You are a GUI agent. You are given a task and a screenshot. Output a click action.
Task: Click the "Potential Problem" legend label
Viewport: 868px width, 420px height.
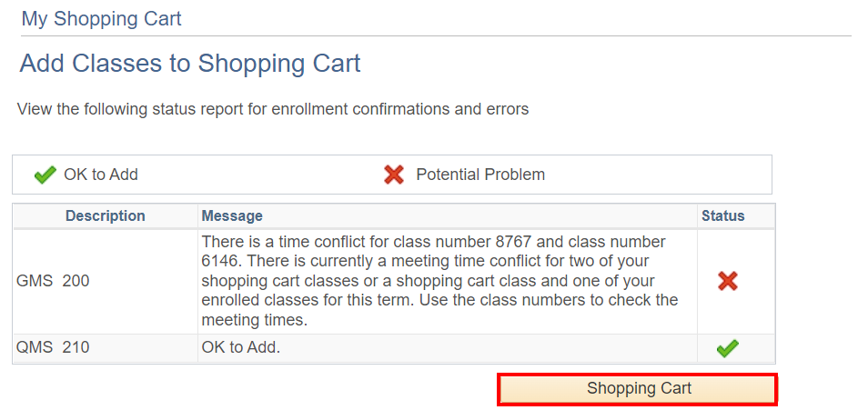(x=480, y=175)
